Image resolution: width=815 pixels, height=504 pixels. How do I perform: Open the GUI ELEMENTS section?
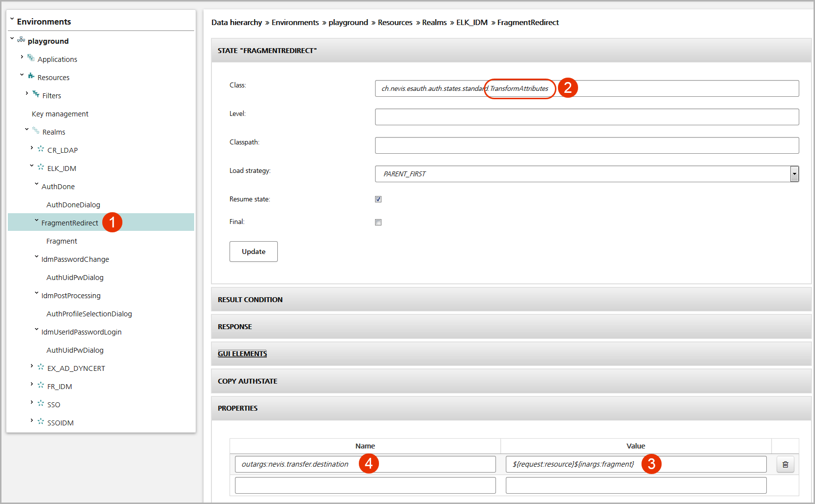[x=511, y=354]
